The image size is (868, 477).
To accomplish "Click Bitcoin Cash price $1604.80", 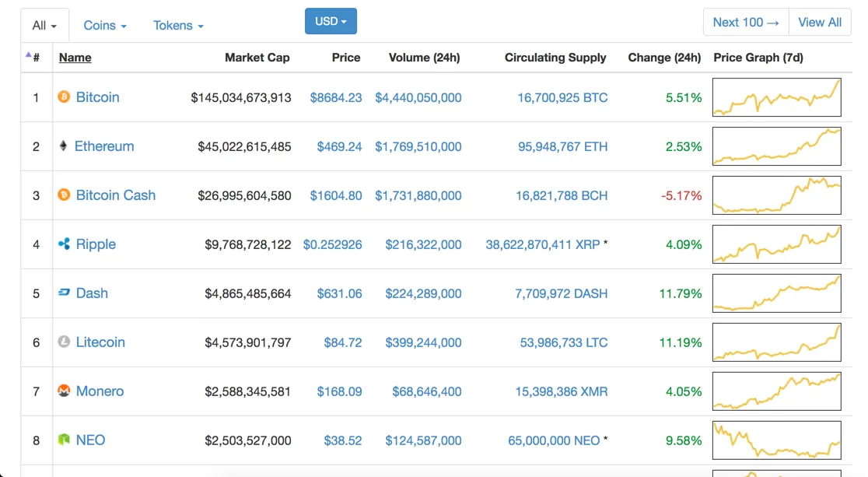I will click(x=335, y=196).
